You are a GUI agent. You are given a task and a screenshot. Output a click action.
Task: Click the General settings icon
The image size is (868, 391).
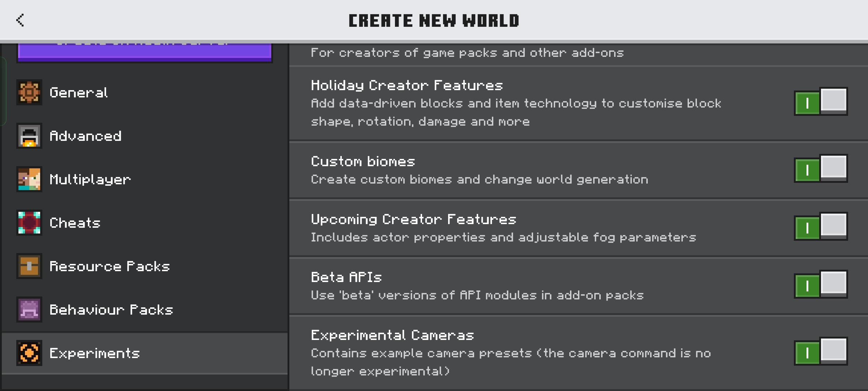point(29,92)
